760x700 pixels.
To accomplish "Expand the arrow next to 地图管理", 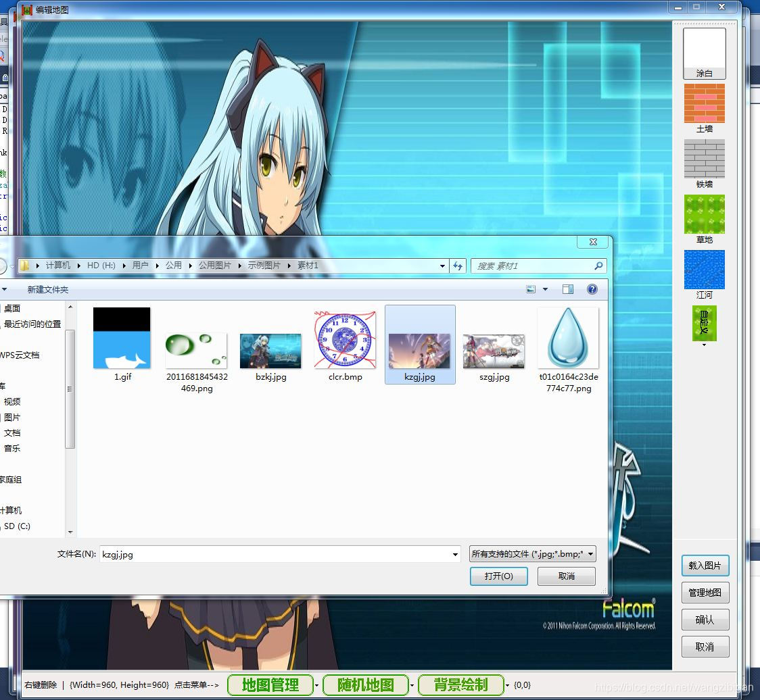I will [x=317, y=685].
